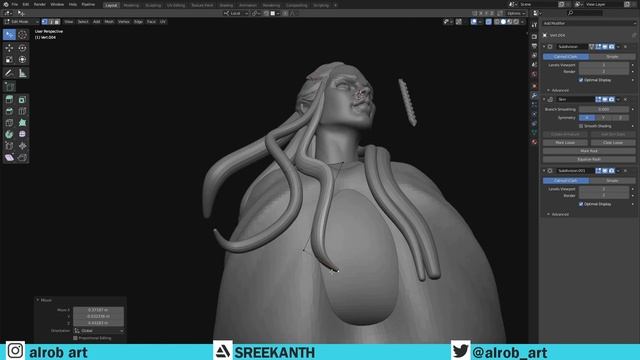Select the Extrude Region tool

coord(9,100)
